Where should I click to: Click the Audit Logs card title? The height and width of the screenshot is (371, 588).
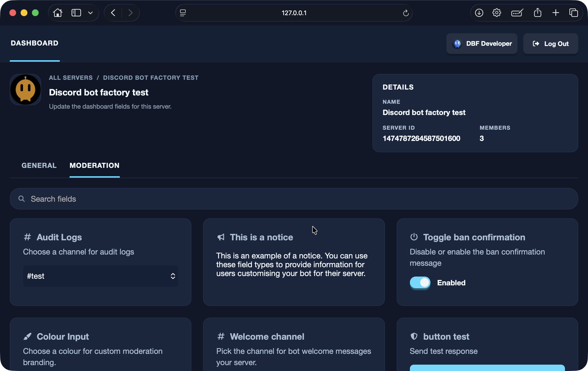click(x=59, y=237)
